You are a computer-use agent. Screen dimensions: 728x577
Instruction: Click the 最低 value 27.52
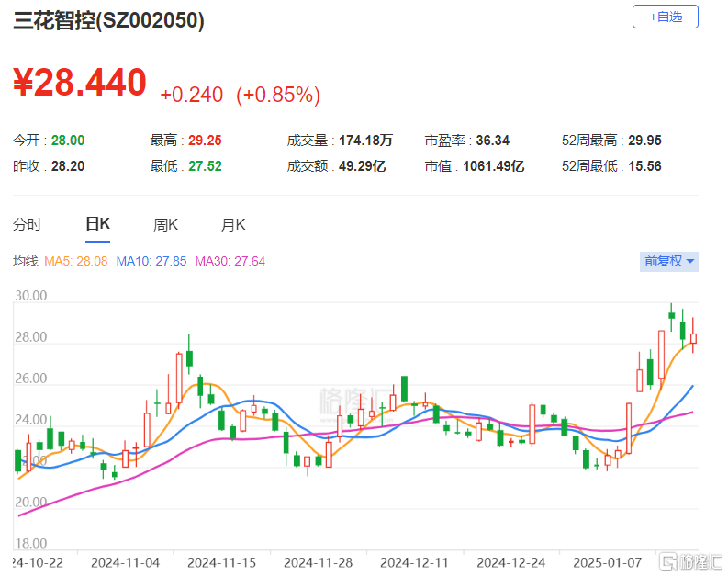click(x=205, y=166)
